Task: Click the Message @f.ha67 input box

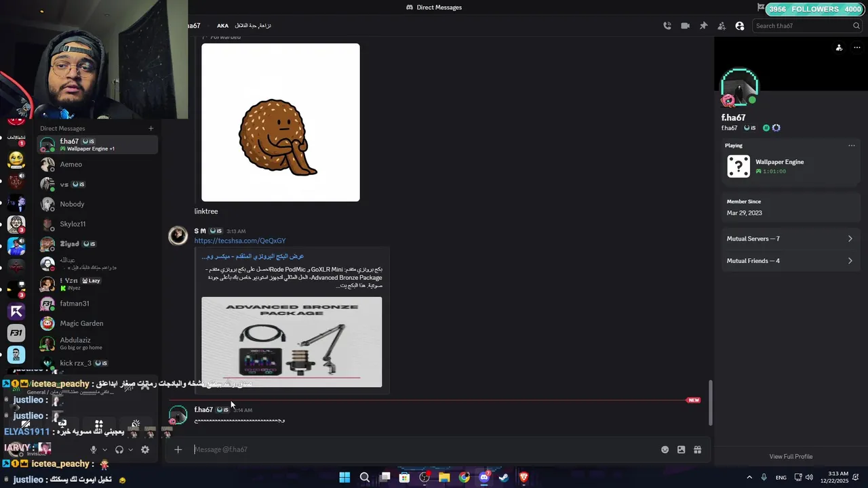Action: 424,449
